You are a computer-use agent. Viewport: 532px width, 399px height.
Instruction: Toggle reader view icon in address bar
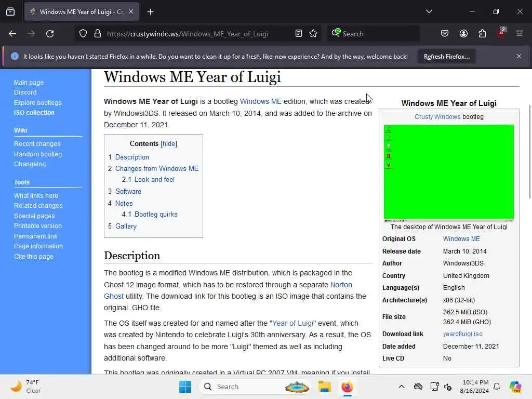click(299, 33)
